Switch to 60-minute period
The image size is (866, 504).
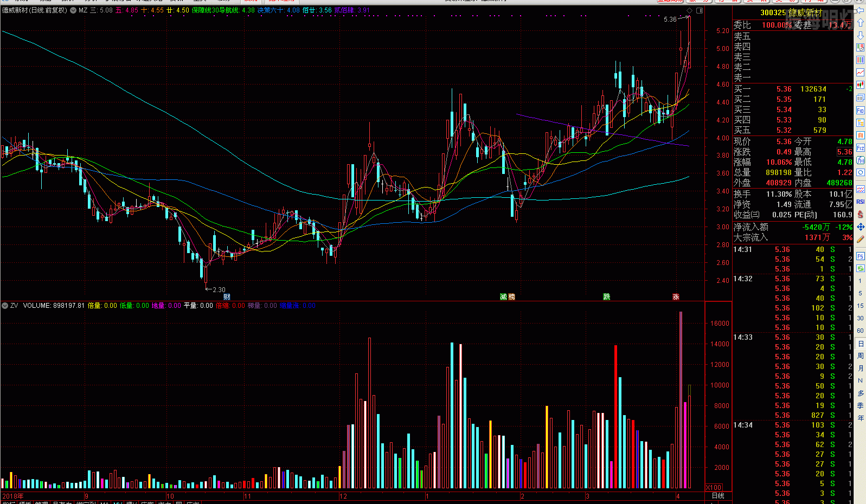click(x=860, y=331)
